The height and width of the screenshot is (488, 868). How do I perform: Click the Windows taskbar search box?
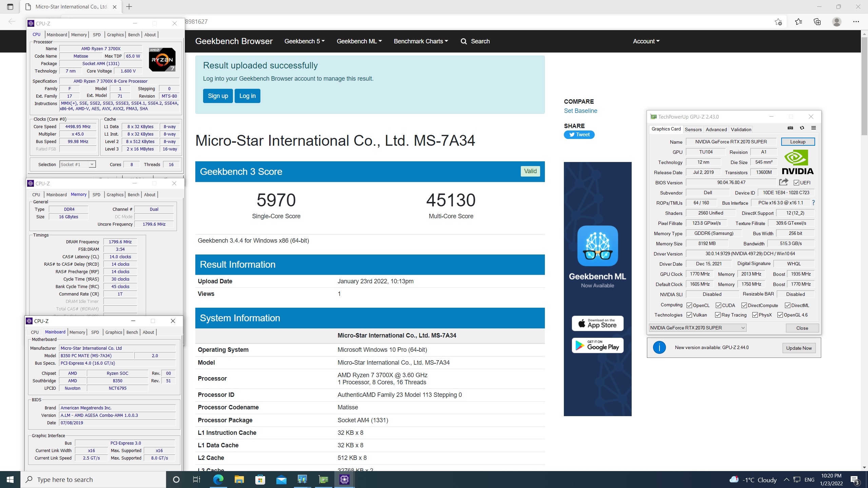93,480
